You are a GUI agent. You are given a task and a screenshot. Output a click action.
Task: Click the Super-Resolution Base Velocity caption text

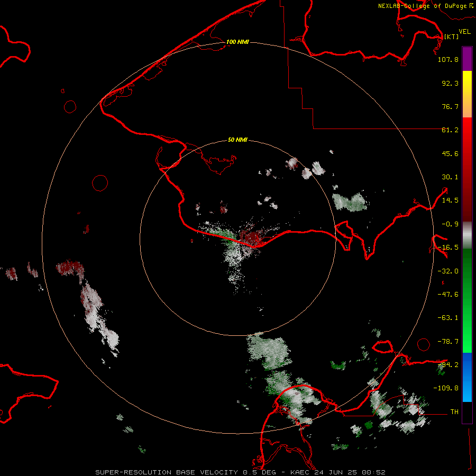[241, 472]
